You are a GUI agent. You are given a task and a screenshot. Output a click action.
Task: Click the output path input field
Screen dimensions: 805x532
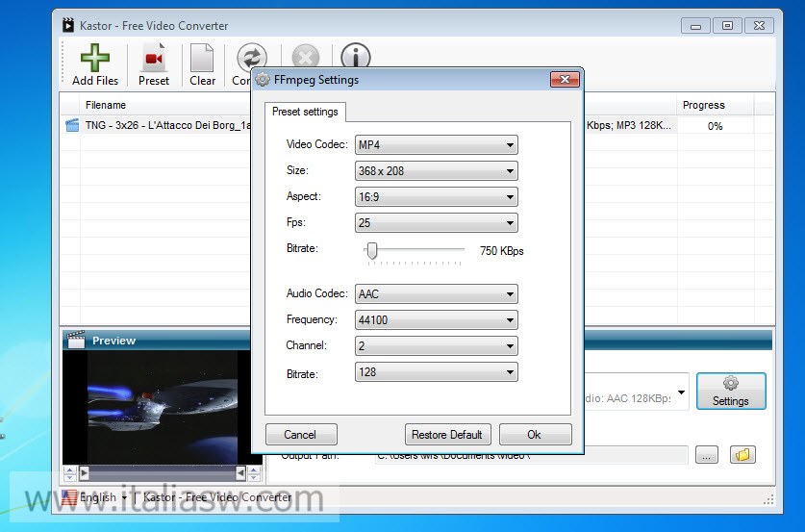tap(531, 455)
